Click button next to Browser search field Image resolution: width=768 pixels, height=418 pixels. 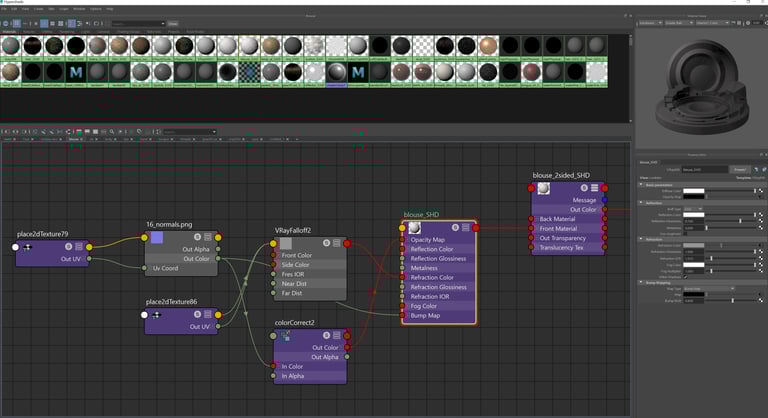(173, 24)
